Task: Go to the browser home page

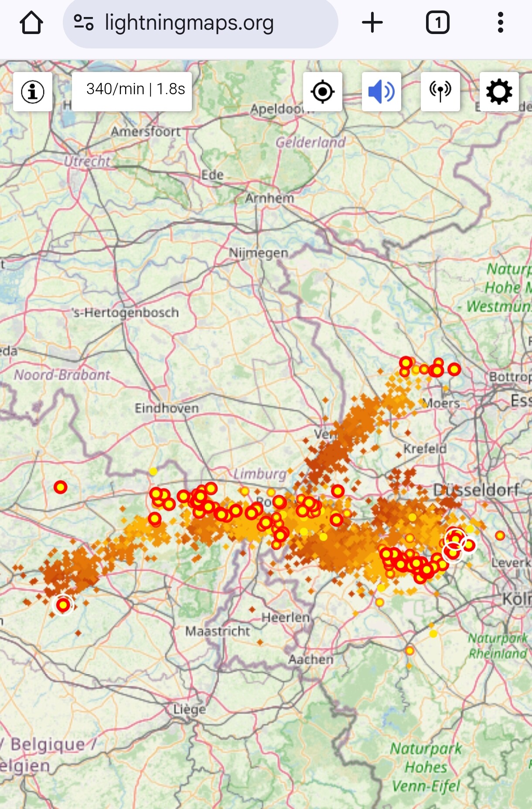Action: click(x=31, y=23)
